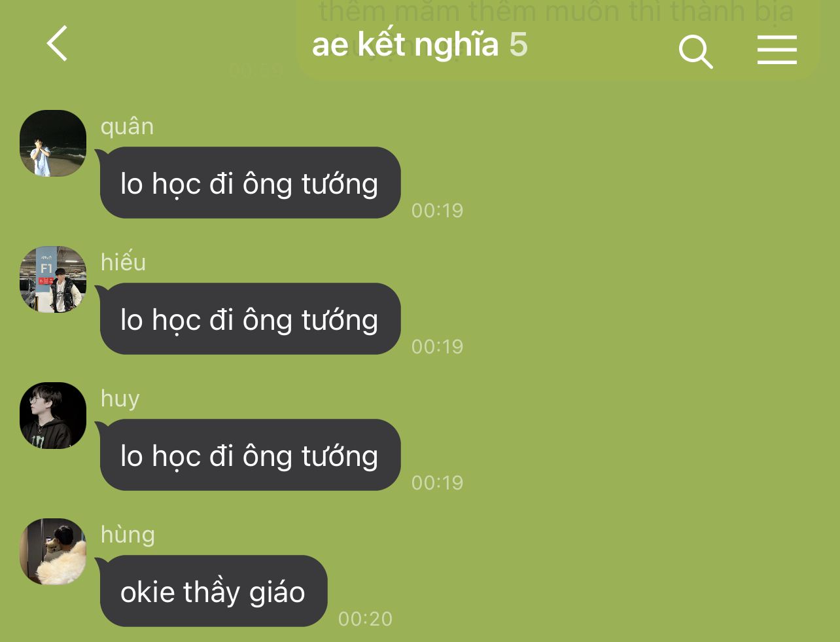Tap the sender name hùng
This screenshot has height=642, width=840.
(x=128, y=535)
